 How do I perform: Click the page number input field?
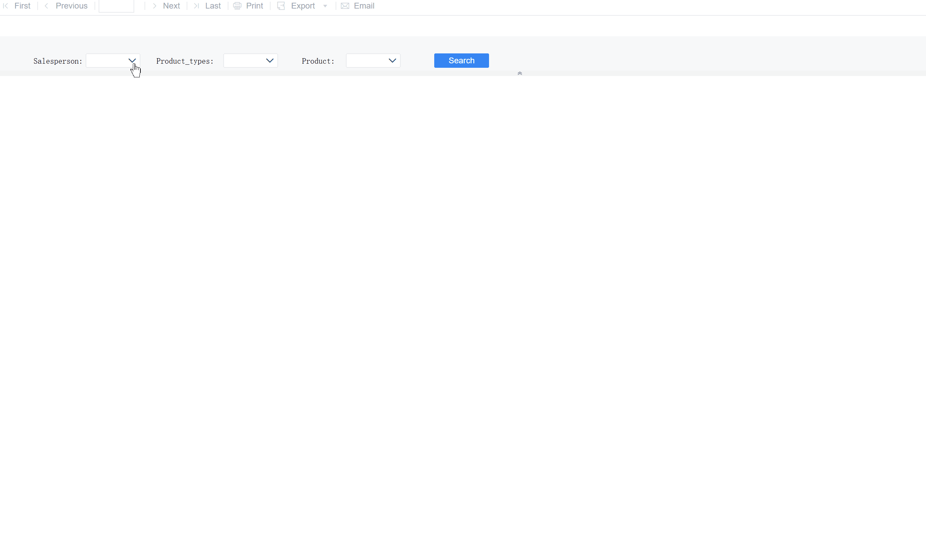pos(116,5)
